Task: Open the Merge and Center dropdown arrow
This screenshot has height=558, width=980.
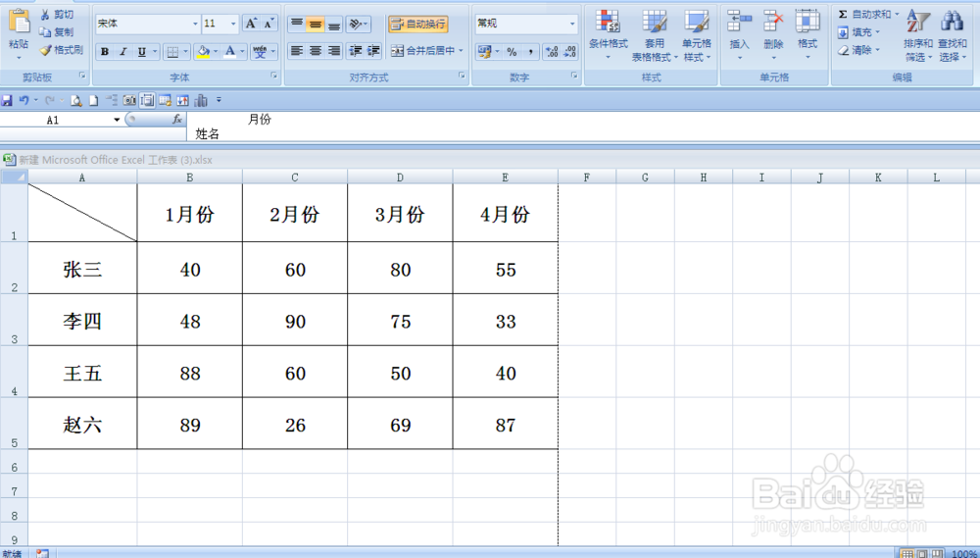Action: pyautogui.click(x=462, y=51)
